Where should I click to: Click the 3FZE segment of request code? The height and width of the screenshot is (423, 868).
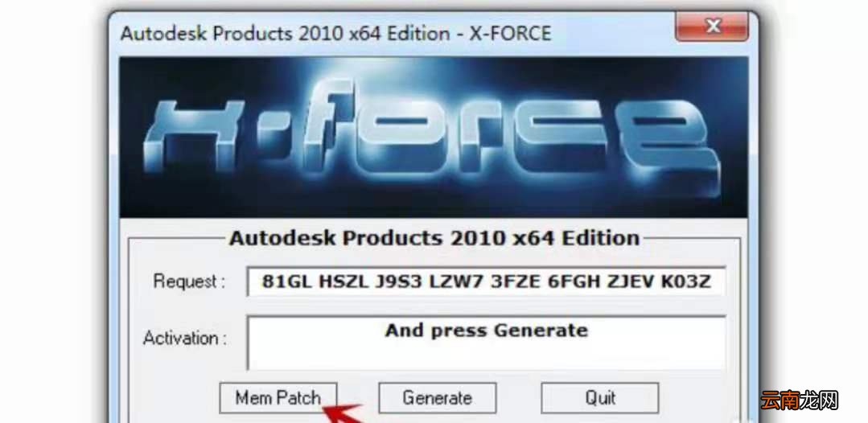(x=514, y=281)
